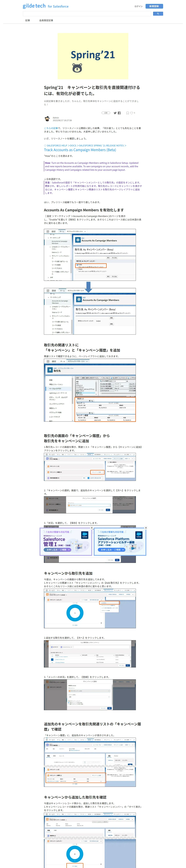Open the 取引先 page layout screenshot
The height and width of the screenshot is (868, 186).
pos(90,390)
